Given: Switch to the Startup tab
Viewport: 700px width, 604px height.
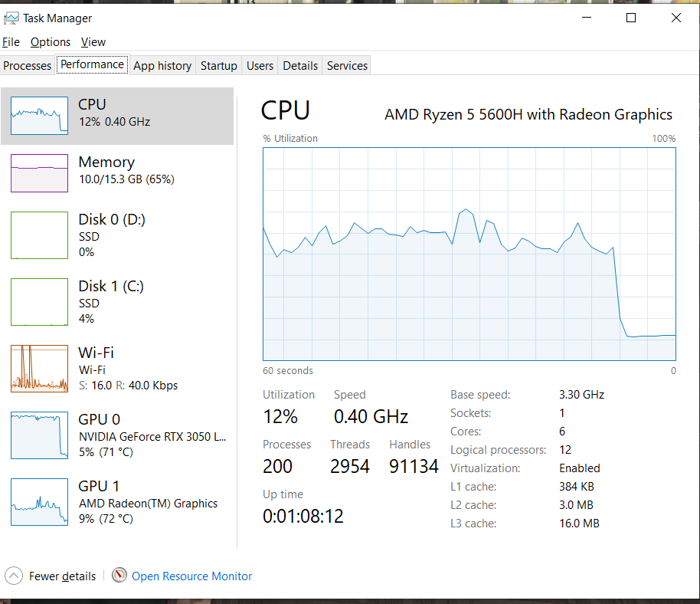Looking at the screenshot, I should 219,66.
